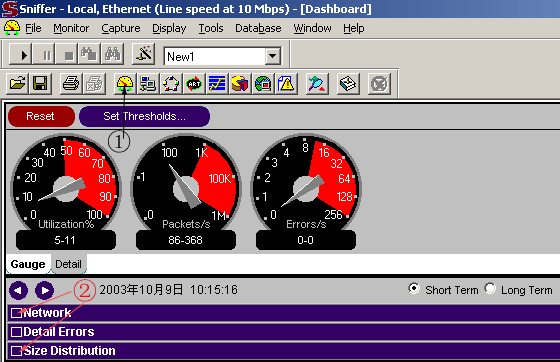Open the define filter icon

tap(143, 55)
